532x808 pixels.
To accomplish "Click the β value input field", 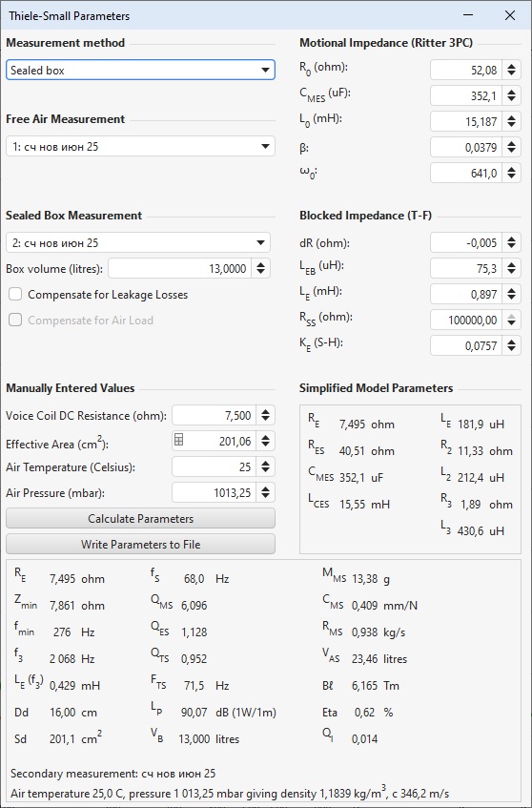I will point(465,147).
